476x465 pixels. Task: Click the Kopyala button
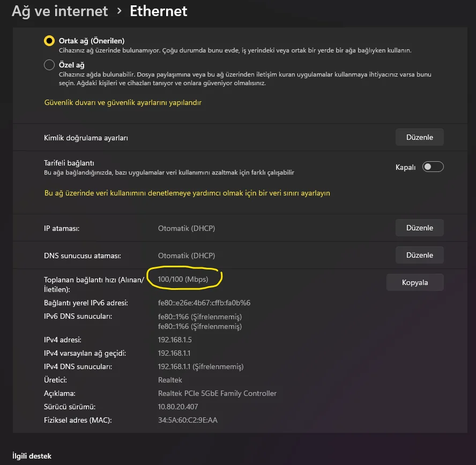coord(415,282)
